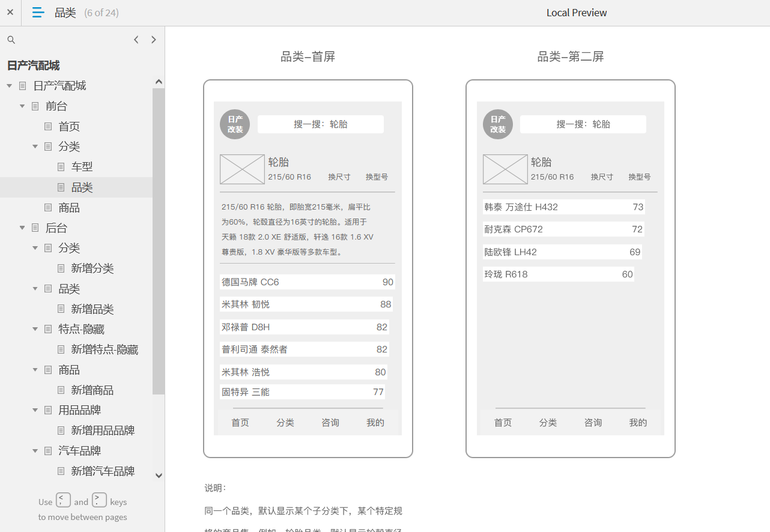Collapse the 后台 tree node
The width and height of the screenshot is (770, 532).
click(22, 228)
